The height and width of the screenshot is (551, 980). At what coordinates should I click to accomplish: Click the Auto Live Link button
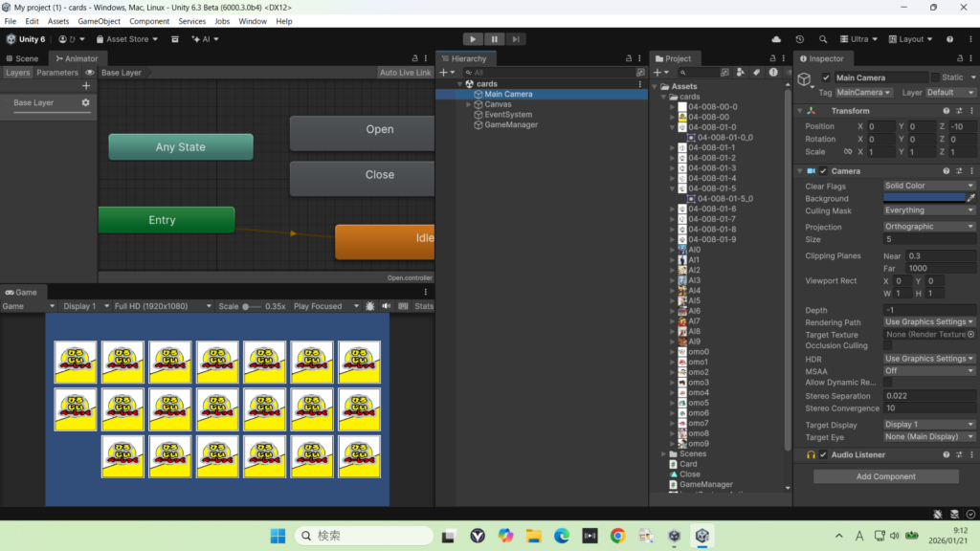(x=405, y=73)
